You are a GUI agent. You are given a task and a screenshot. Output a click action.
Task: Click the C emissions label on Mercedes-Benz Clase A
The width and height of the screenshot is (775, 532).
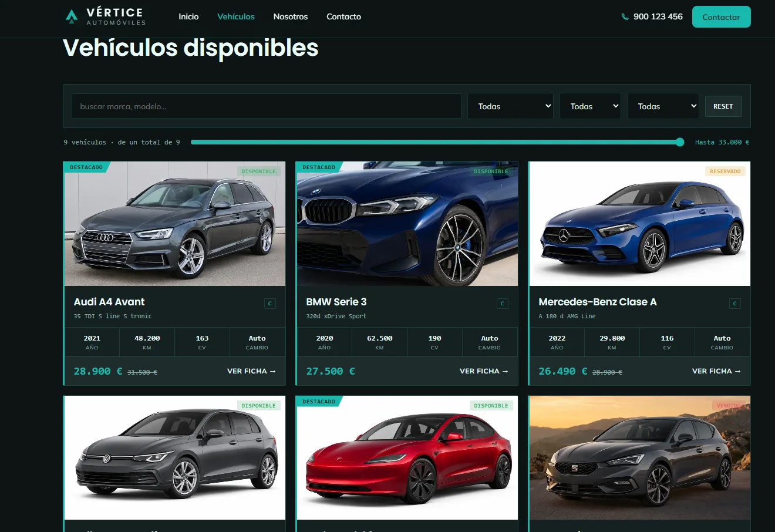735,304
